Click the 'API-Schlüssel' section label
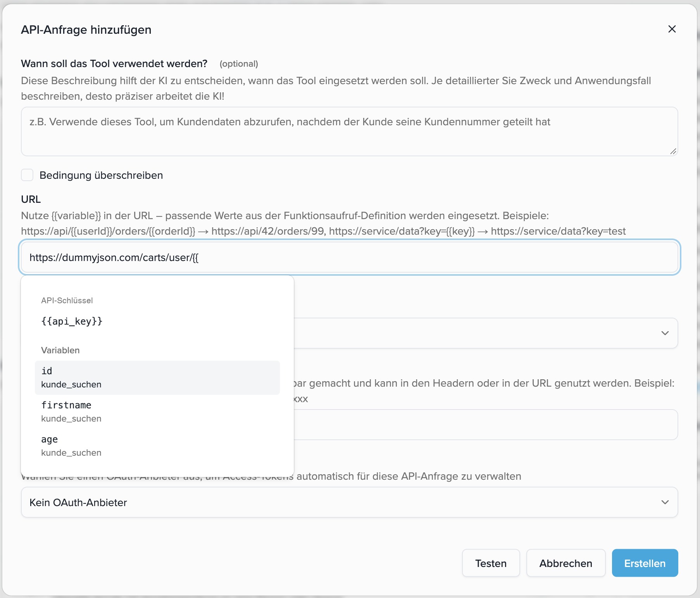Screen dimensions: 700x598 (67, 301)
